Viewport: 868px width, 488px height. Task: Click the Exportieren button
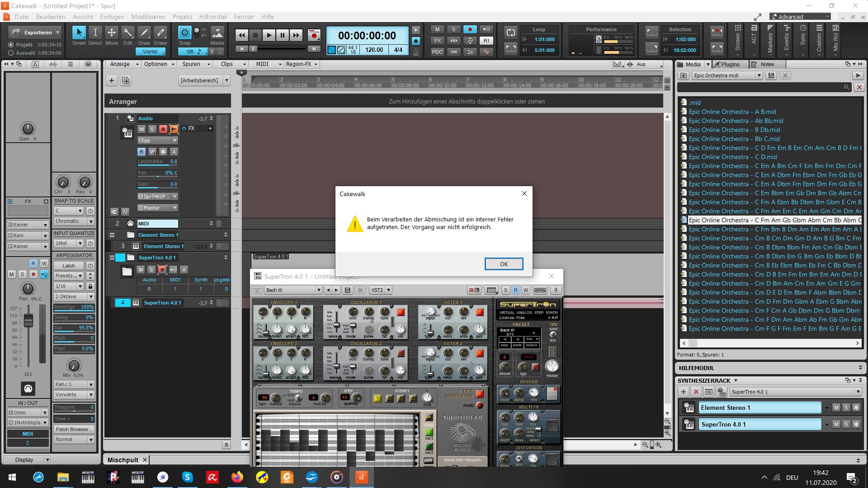point(38,33)
